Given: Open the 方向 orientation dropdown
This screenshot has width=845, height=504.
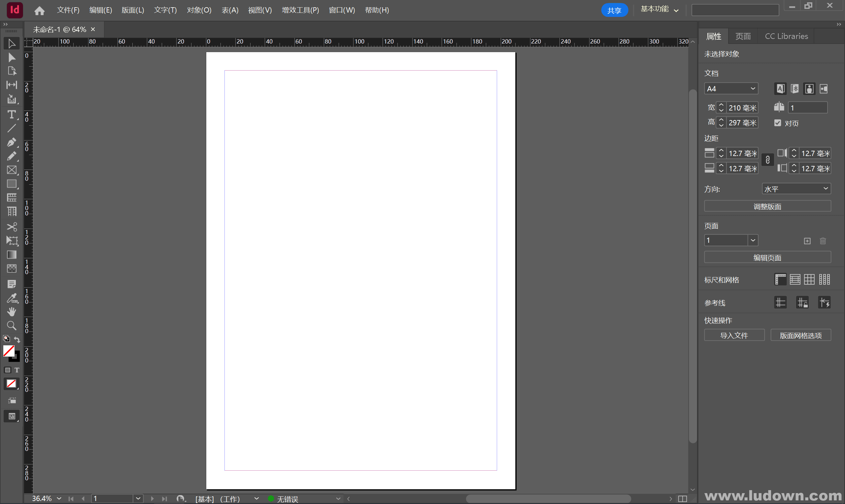Looking at the screenshot, I should click(x=796, y=188).
